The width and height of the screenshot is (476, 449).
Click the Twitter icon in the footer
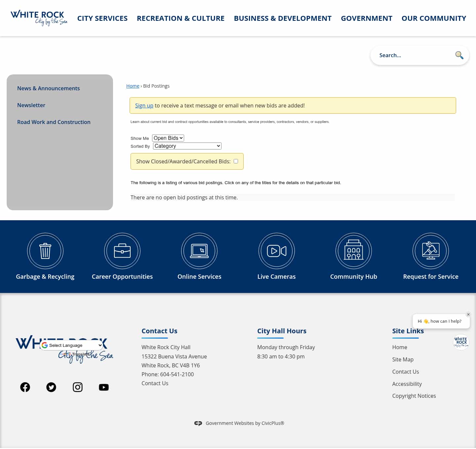pyautogui.click(x=51, y=387)
